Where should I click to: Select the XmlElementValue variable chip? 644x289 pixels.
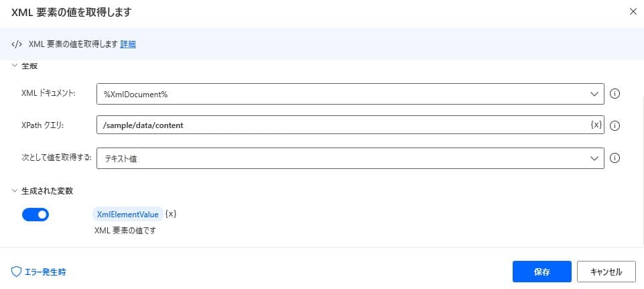[x=127, y=214]
